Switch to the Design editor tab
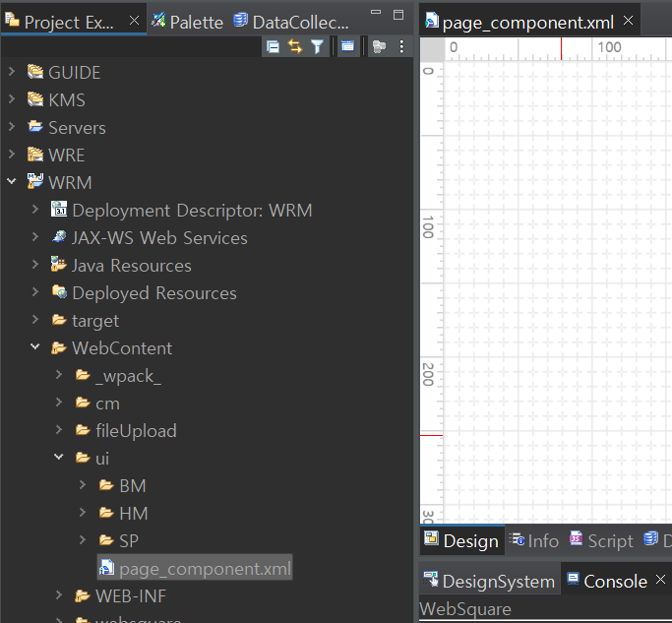672x623 pixels. 462,540
